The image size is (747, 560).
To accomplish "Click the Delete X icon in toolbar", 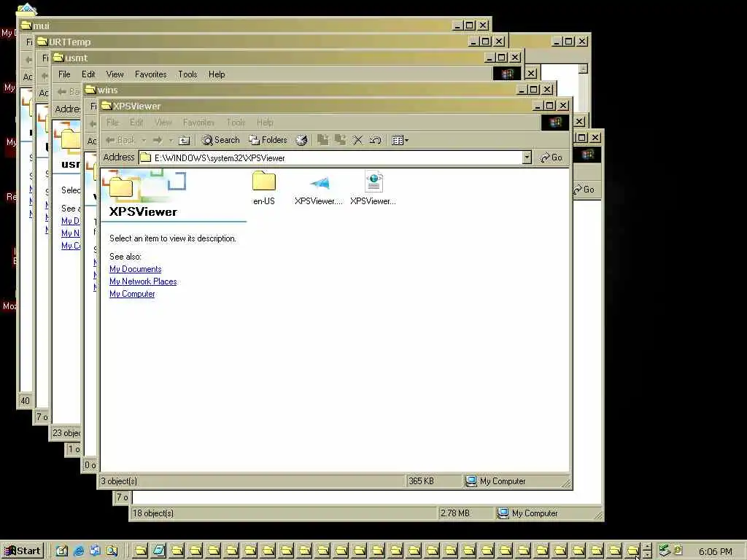I will [357, 140].
